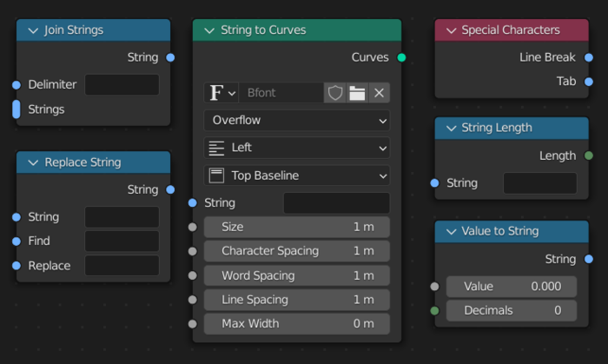
Task: Click the Line Break output socket
Action: click(590, 56)
